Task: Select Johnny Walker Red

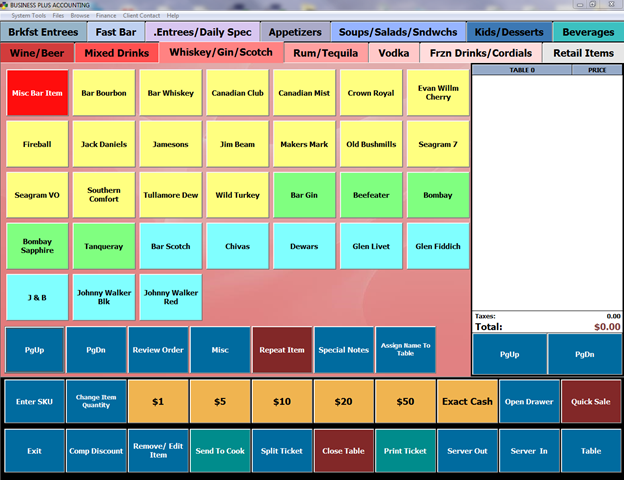Action: [x=171, y=297]
